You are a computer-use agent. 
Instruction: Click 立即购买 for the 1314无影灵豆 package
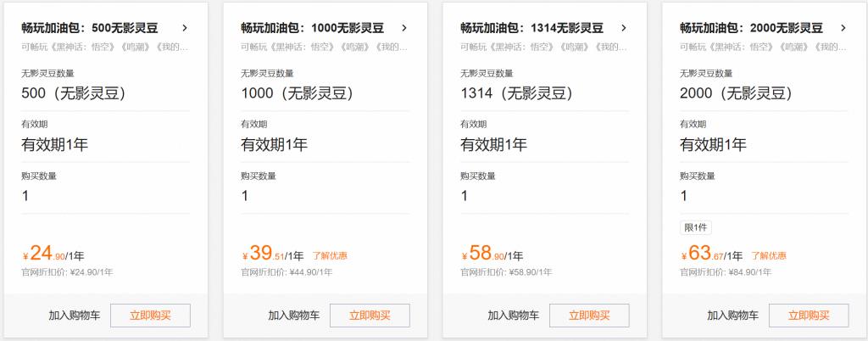coord(590,316)
